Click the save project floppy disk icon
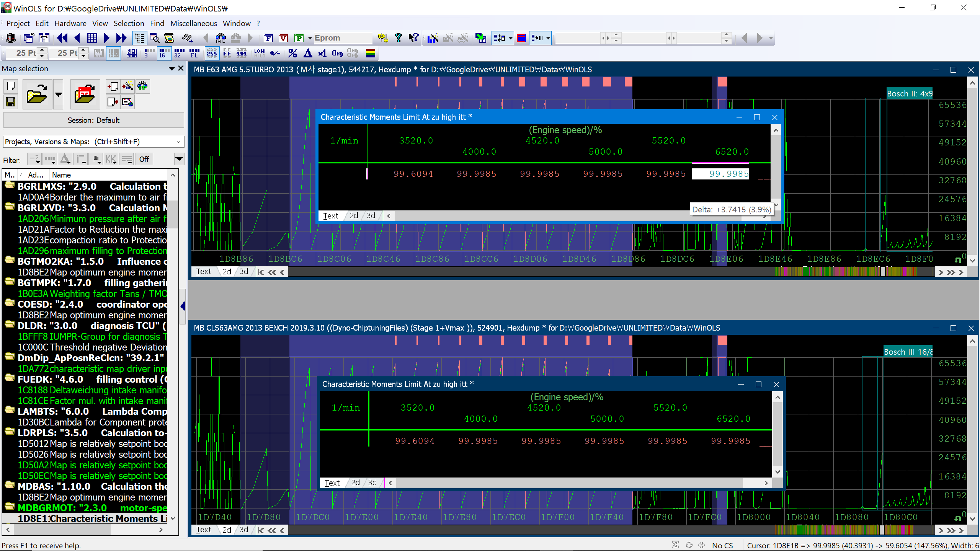The height and width of the screenshot is (551, 980). (x=11, y=102)
